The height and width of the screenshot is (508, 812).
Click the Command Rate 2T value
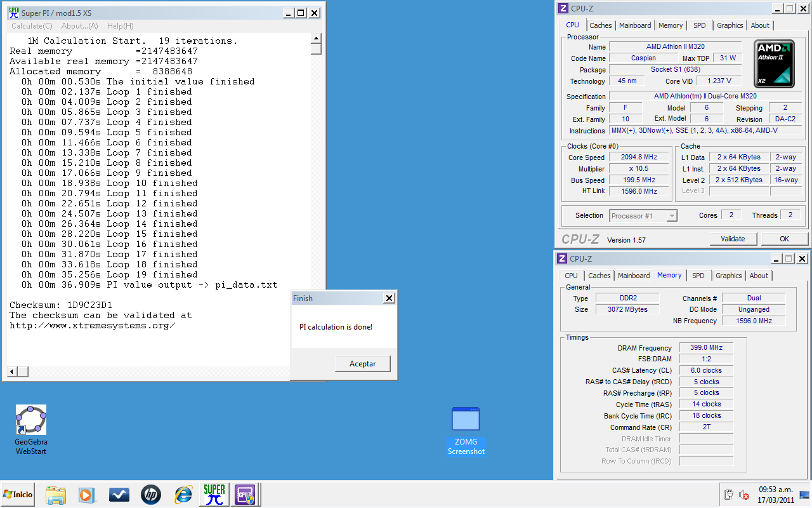(706, 427)
